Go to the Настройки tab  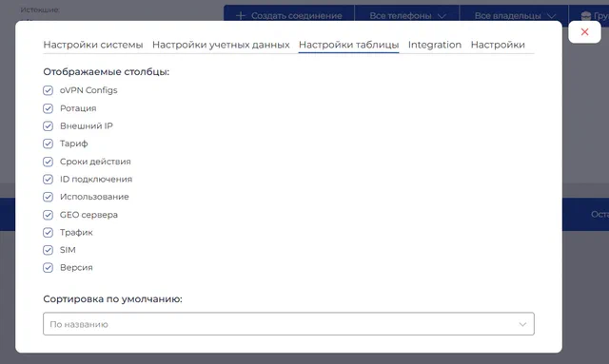(x=498, y=45)
